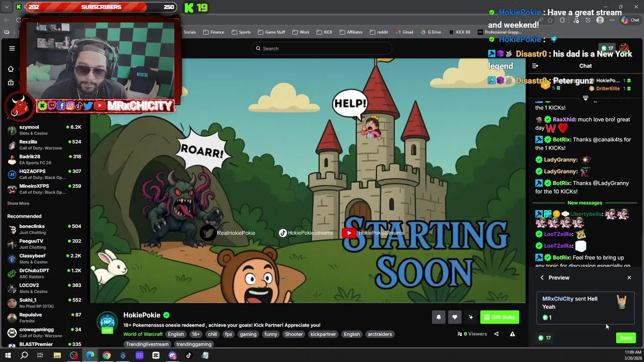The height and width of the screenshot is (362, 644).
Task: Open the browser history icon
Action: [588, 20]
